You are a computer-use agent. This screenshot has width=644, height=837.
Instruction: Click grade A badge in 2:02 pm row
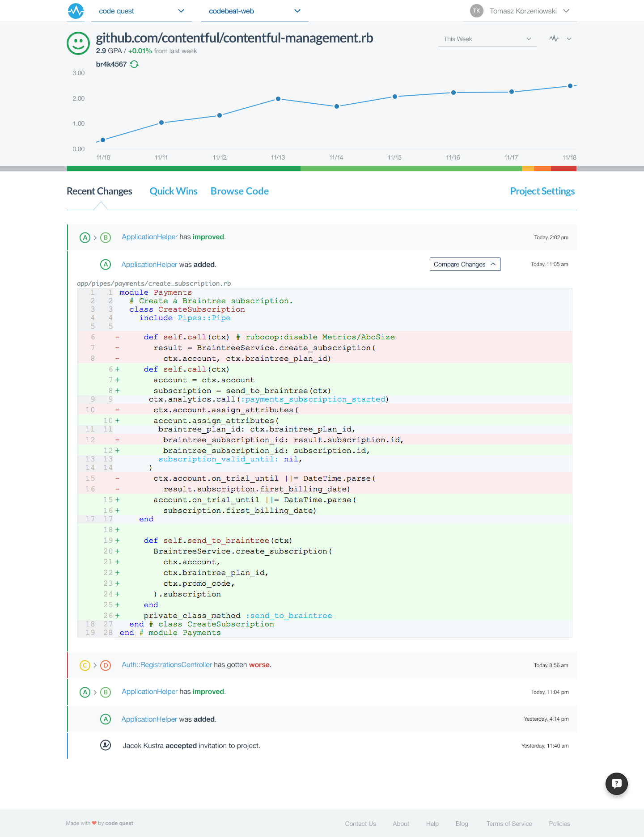pos(85,237)
